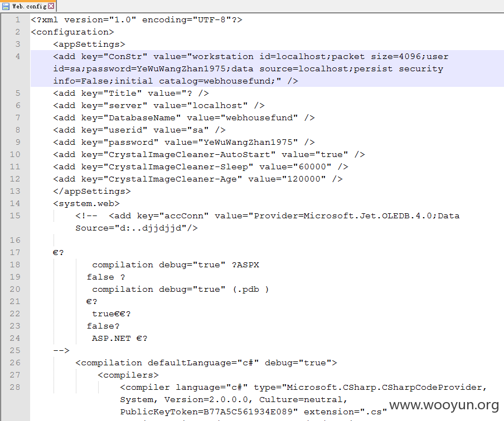Select the Web.config file tab
Screen dimensions: 504x421
[x=28, y=6]
